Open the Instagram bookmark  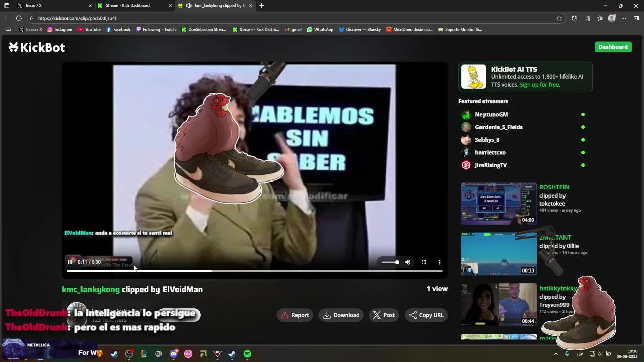click(60, 30)
